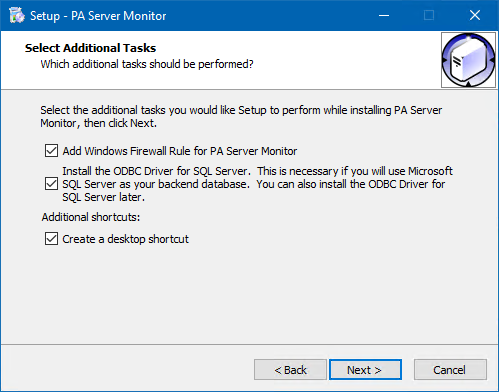Click the setup installer icon in title bar
499x392 pixels.
click(x=17, y=16)
